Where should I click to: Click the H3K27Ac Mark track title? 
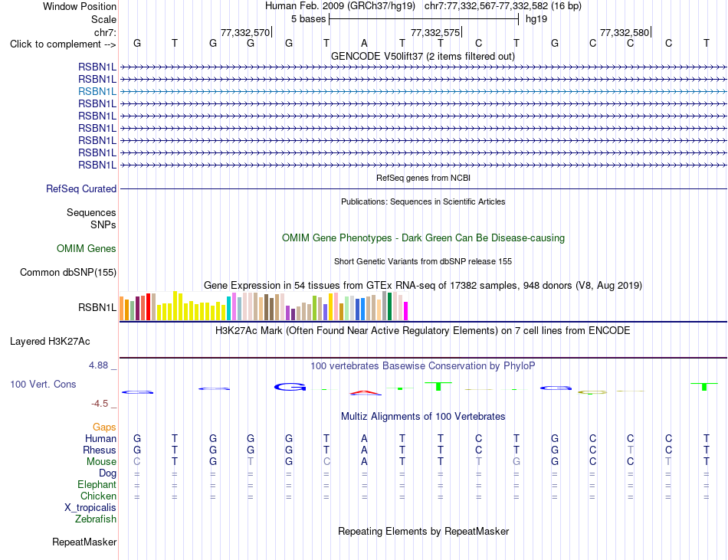click(x=423, y=331)
